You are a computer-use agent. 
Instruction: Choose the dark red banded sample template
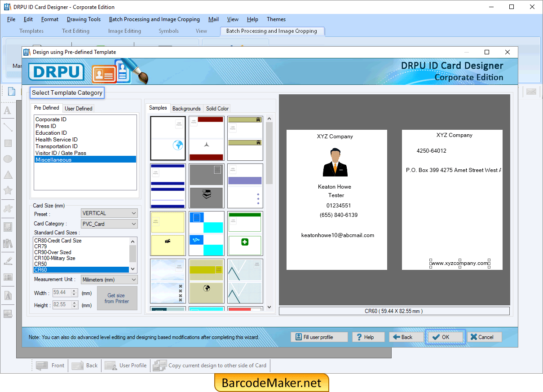coord(206,138)
